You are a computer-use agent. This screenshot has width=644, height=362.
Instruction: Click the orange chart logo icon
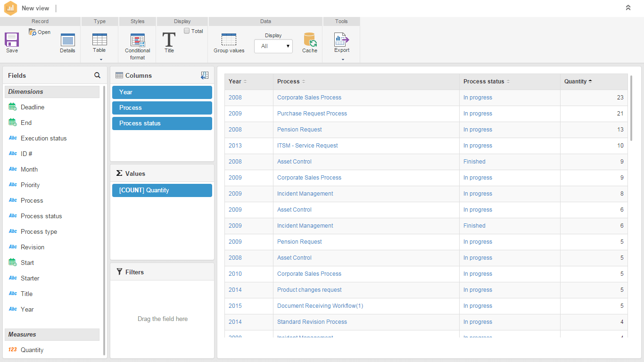click(x=10, y=8)
